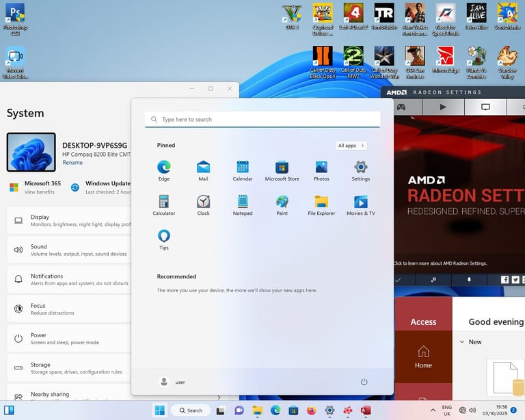525x420 pixels.
Task: Open Paint from the pinned apps
Action: (x=282, y=202)
